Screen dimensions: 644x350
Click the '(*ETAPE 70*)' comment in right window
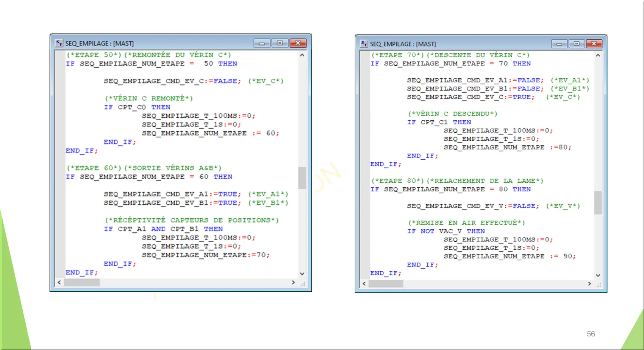[x=397, y=55]
